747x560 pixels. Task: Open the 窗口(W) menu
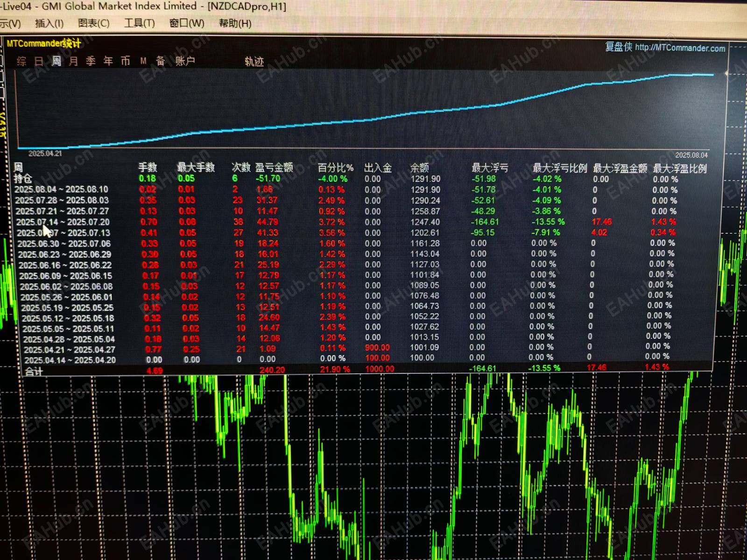[187, 23]
